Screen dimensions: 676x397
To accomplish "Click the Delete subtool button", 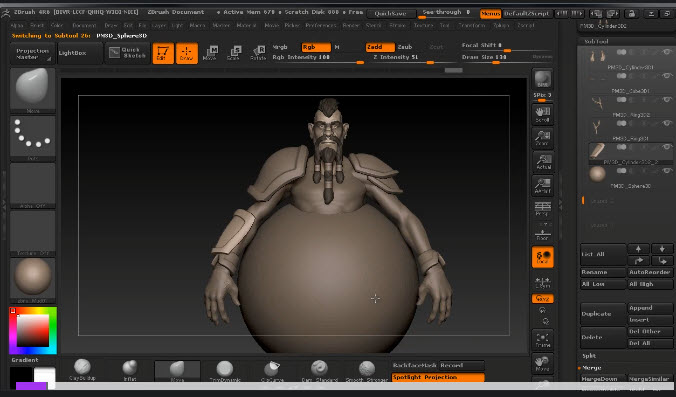I will point(603,337).
